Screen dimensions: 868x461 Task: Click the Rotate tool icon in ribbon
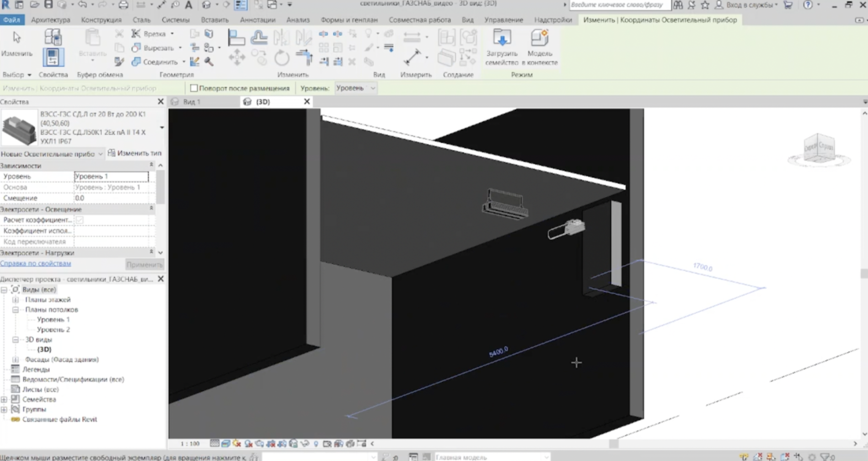click(282, 58)
